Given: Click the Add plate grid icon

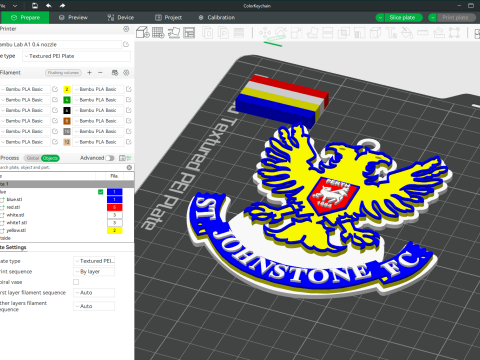Looking at the screenshot, I should click(158, 32).
